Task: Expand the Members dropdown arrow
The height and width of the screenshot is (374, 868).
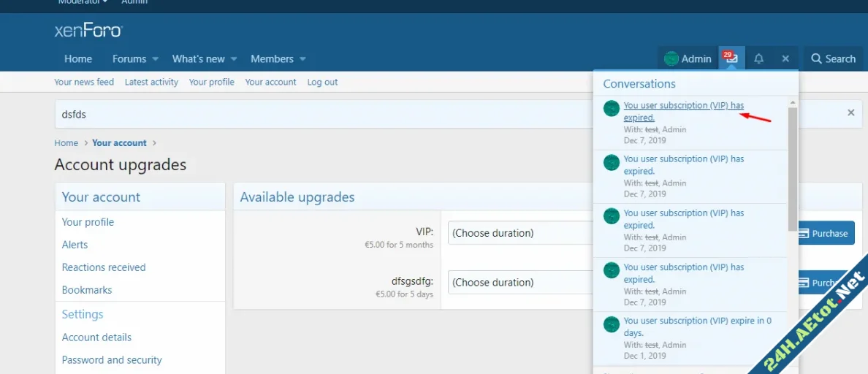Action: 302,59
